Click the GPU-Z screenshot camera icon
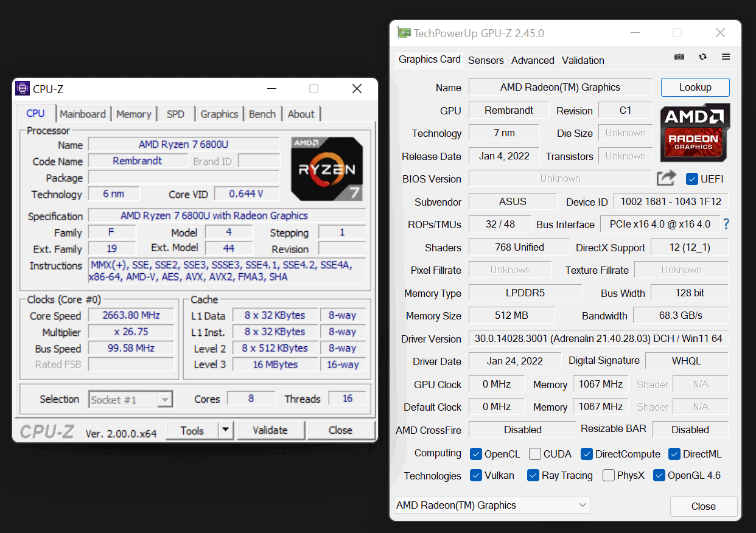The image size is (756, 533). [679, 57]
